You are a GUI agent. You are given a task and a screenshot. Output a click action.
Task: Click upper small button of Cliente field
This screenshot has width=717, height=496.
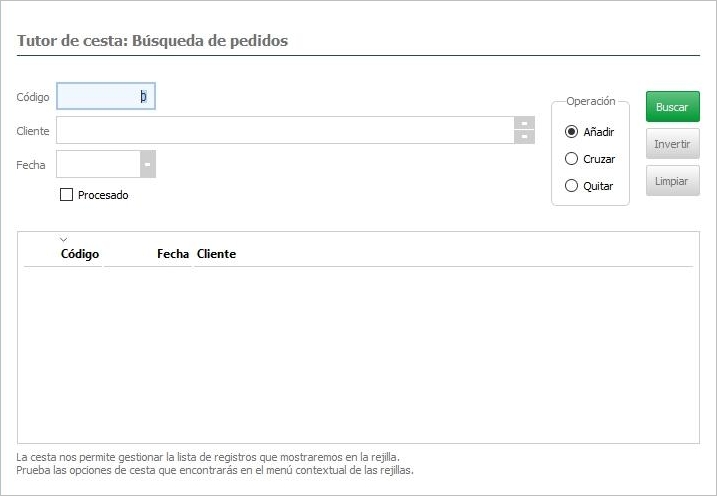pyautogui.click(x=524, y=124)
